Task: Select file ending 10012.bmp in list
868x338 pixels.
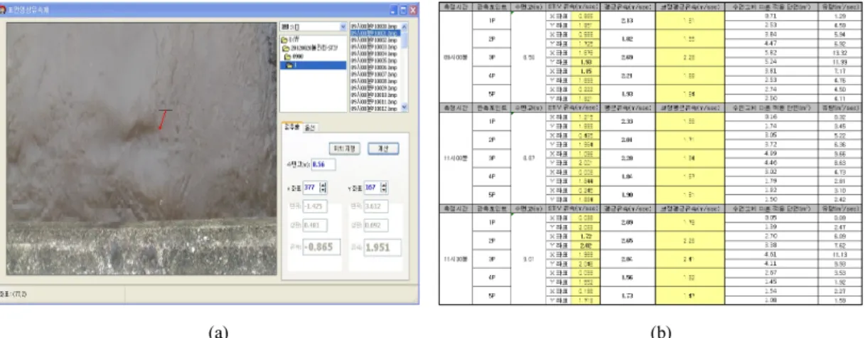Action: click(375, 107)
